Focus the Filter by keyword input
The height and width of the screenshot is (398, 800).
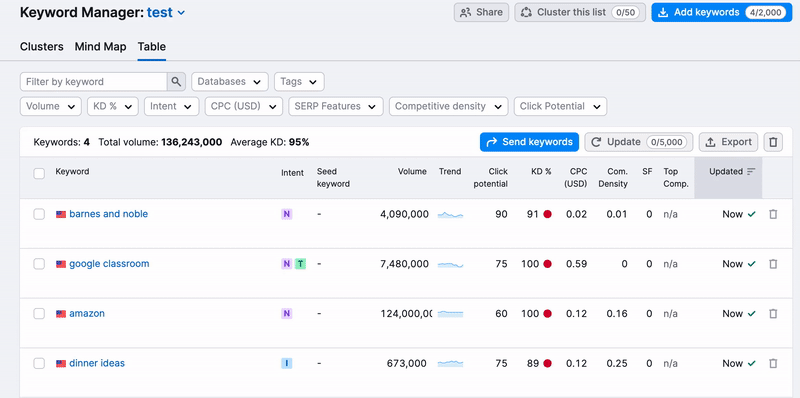tap(93, 82)
